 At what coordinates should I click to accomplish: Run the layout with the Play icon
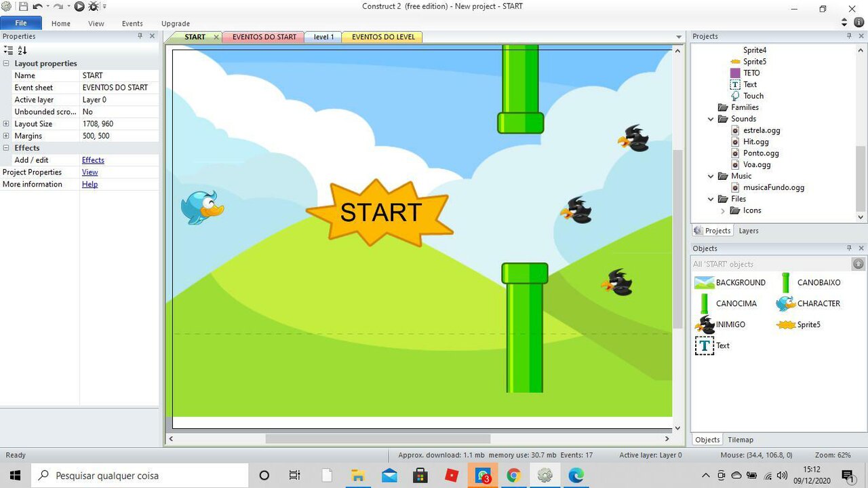tap(79, 6)
